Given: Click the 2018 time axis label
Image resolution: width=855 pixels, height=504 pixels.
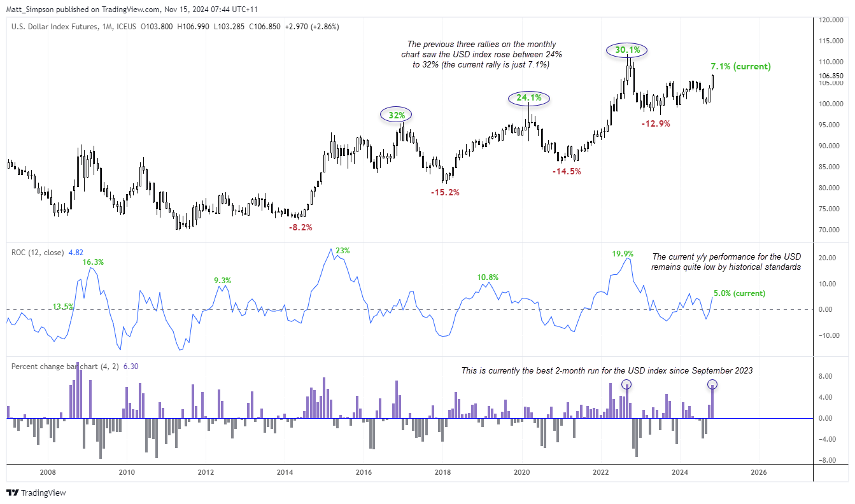Looking at the screenshot, I should coord(442,473).
